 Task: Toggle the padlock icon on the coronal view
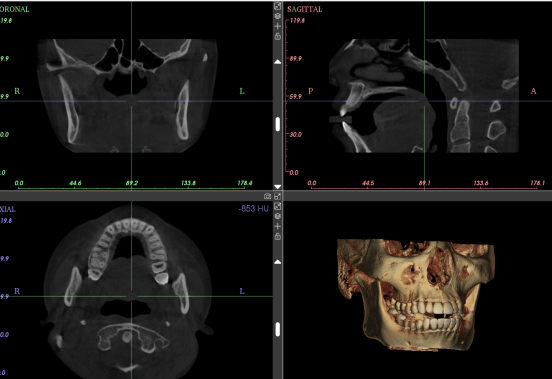coord(278,36)
